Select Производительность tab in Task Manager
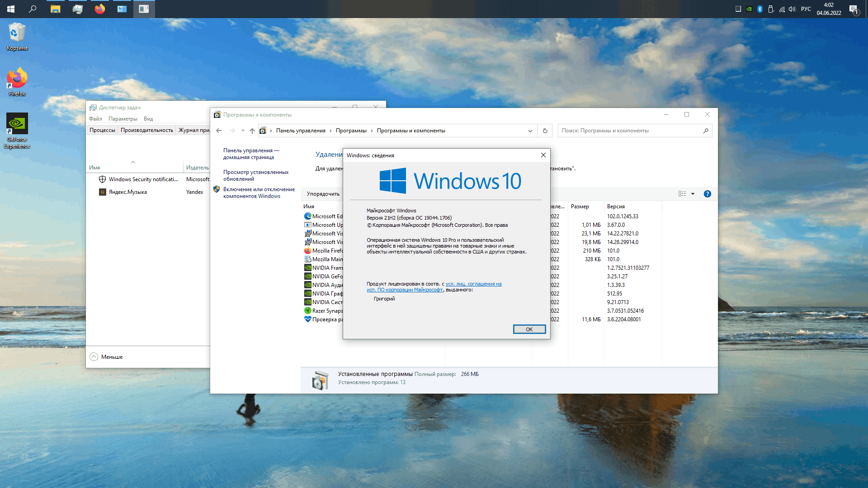This screenshot has width=868, height=488. click(x=145, y=130)
